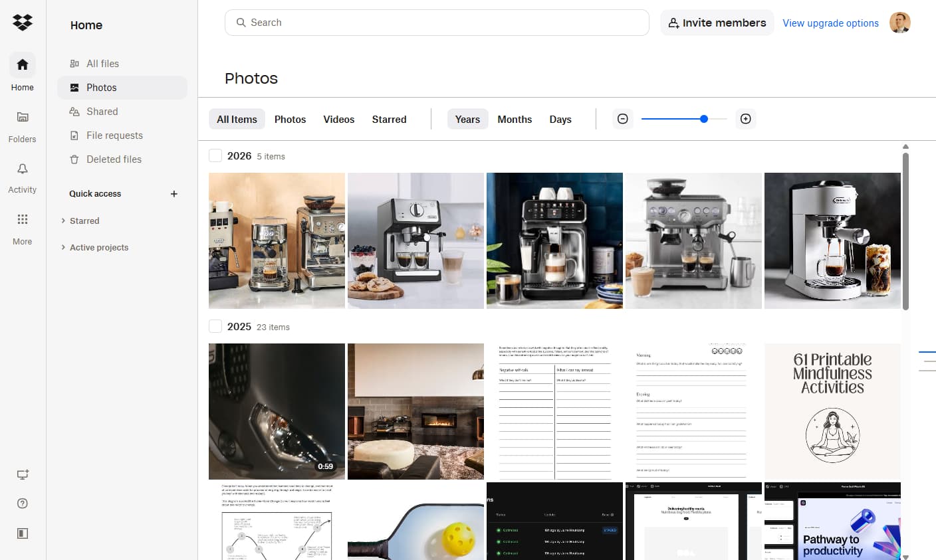Viewport: 936px width, 560px height.
Task: Open the change curve diagram thumbnail
Action: pos(277,521)
